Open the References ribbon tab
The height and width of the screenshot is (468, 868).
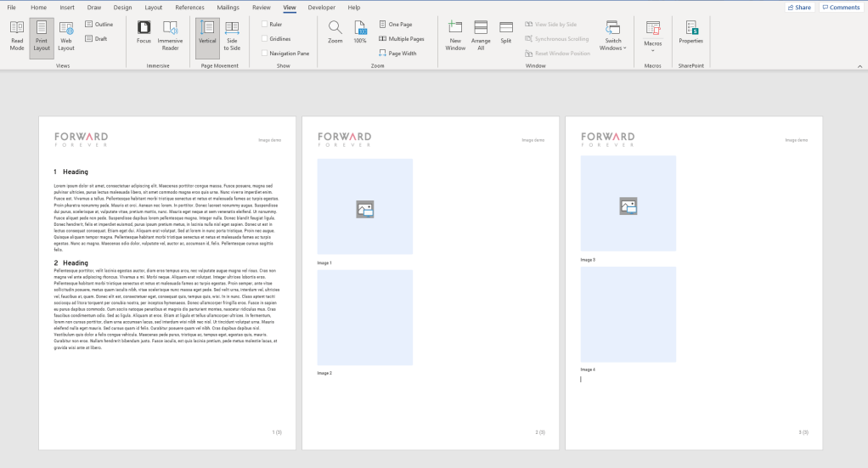(x=189, y=8)
